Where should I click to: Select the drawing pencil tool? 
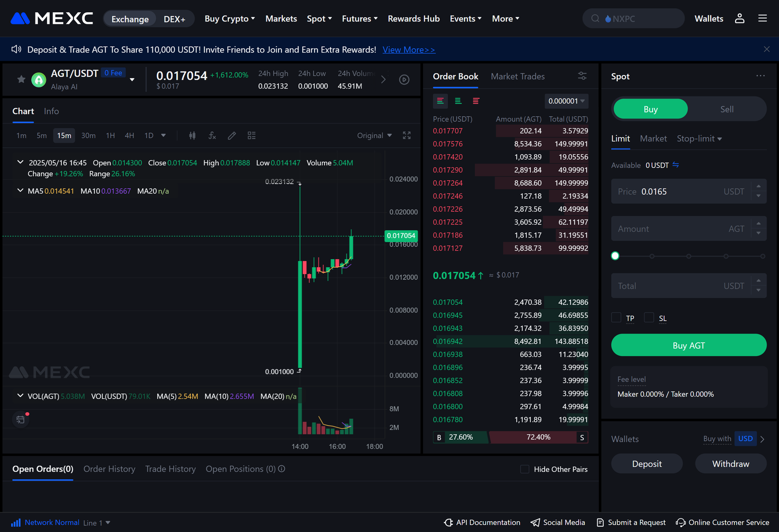232,135
